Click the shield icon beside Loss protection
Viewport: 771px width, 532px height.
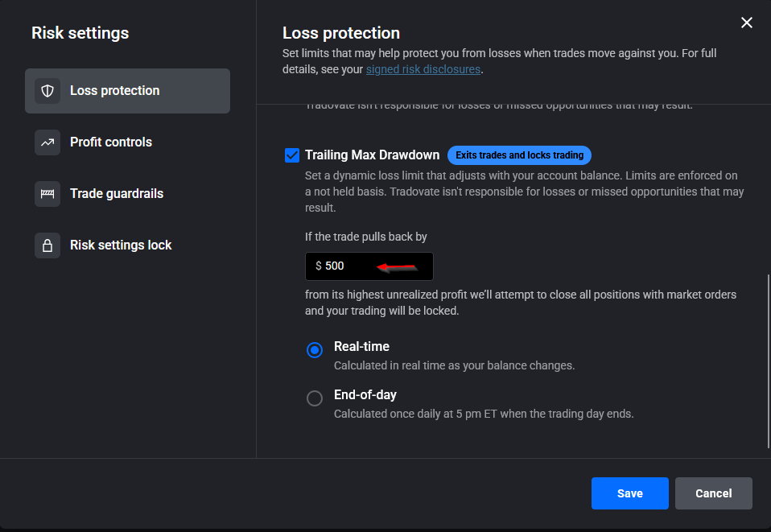pyautogui.click(x=47, y=91)
